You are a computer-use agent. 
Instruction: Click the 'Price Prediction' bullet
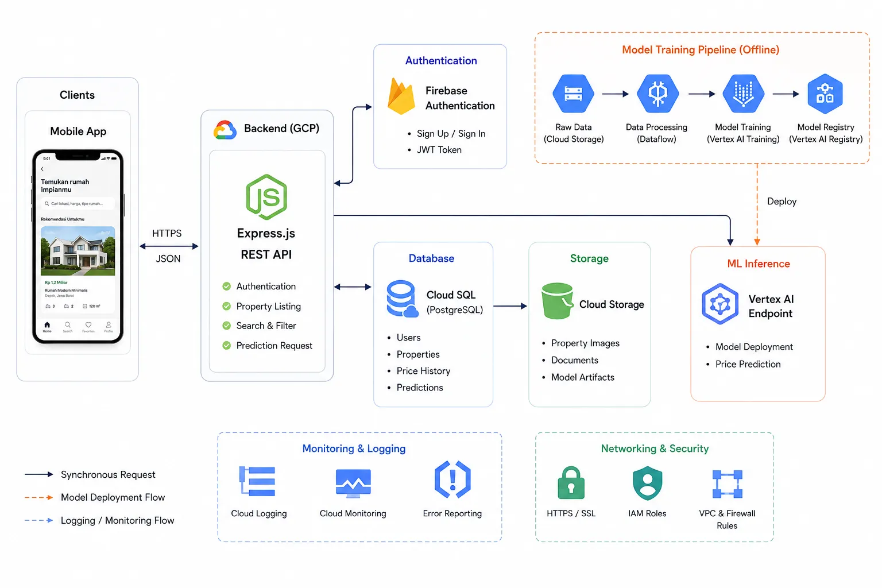click(748, 364)
